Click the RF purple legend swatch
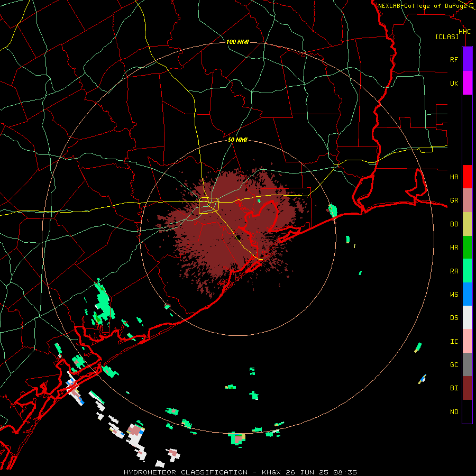The height and width of the screenshot is (476, 476). pos(467,59)
